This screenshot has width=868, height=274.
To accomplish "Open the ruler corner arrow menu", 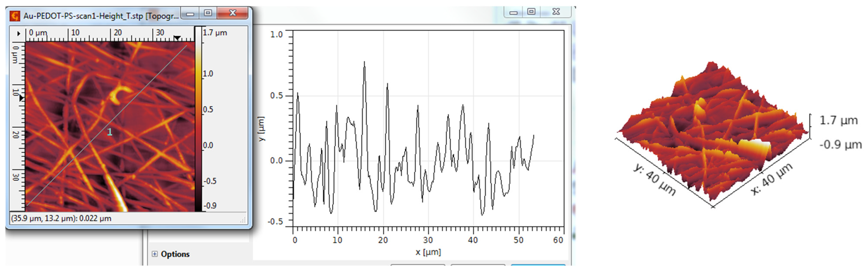I will (x=18, y=34).
